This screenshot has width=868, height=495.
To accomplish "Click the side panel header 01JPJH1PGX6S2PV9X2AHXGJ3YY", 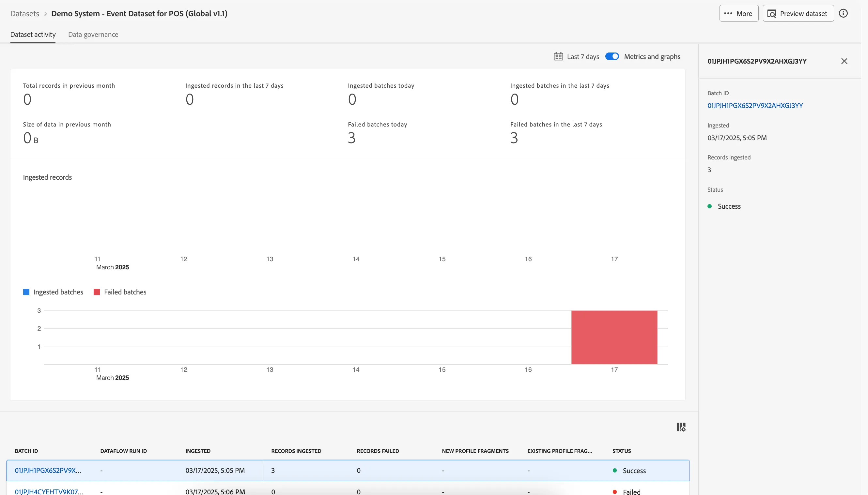I will coord(757,61).
